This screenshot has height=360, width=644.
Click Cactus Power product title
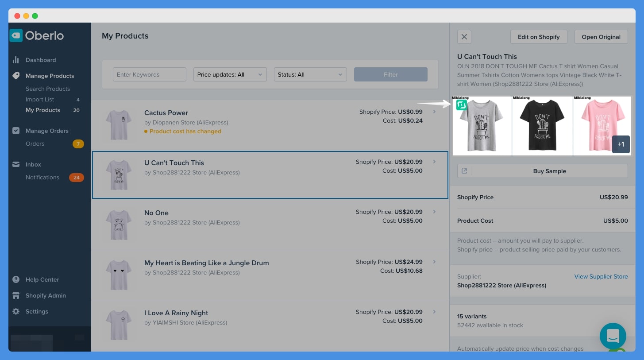click(x=166, y=112)
